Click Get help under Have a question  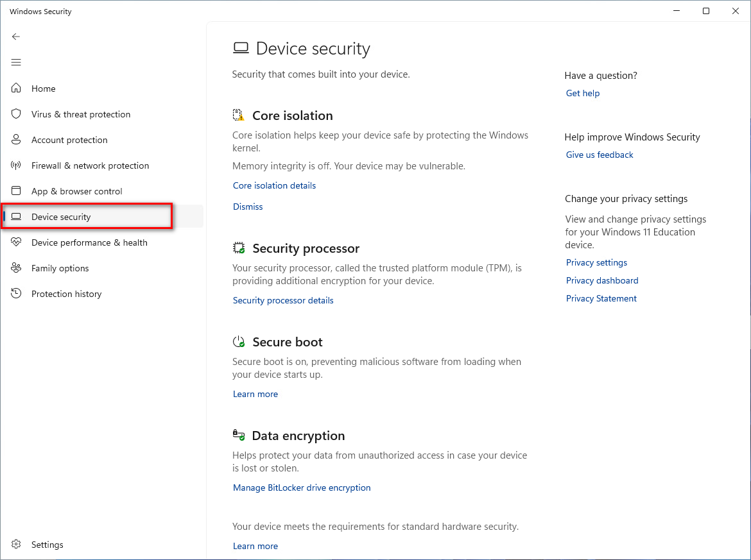pyautogui.click(x=582, y=93)
